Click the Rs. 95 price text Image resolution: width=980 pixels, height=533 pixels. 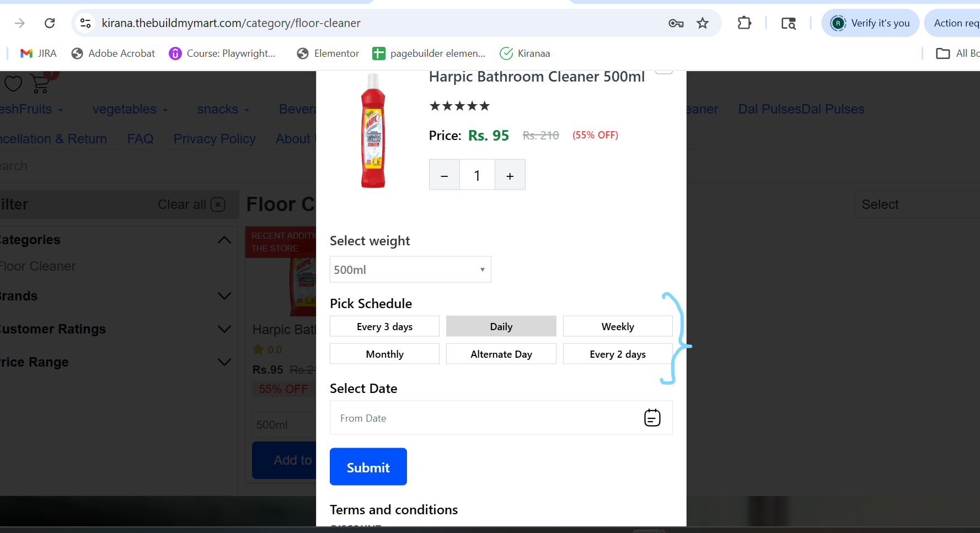click(x=489, y=136)
